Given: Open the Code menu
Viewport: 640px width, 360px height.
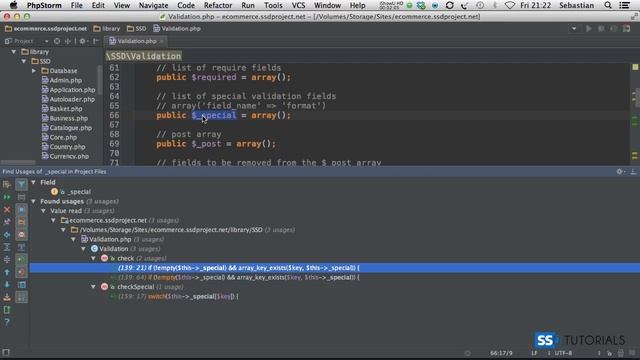Looking at the screenshot, I should pyautogui.click(x=186, y=5).
